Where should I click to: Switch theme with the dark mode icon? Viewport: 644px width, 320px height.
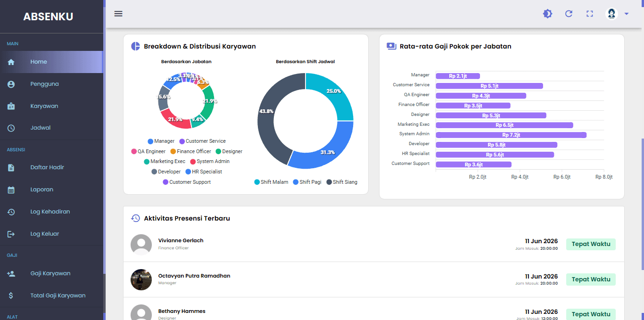(x=547, y=14)
